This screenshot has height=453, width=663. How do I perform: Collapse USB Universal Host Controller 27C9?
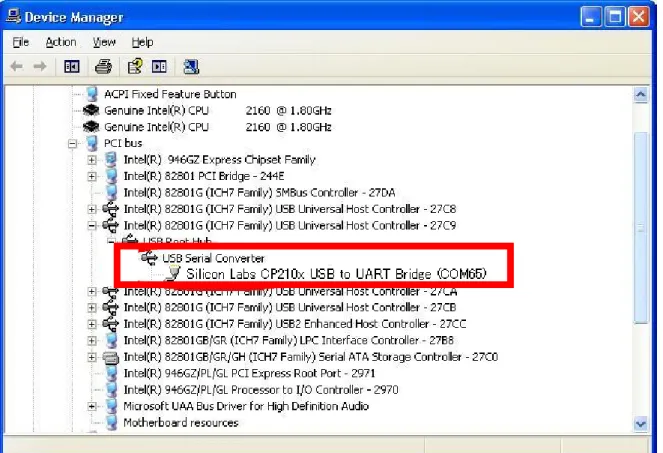(92, 226)
